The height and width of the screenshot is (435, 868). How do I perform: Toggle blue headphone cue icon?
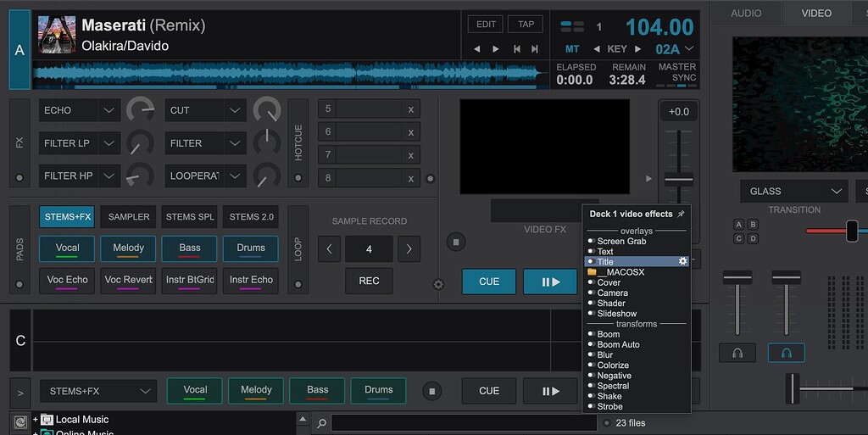point(786,353)
